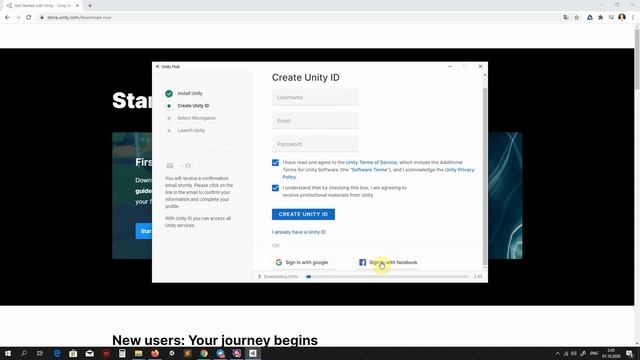Click the Google logo sign-in icon
This screenshot has width=640, height=360.
tap(279, 262)
